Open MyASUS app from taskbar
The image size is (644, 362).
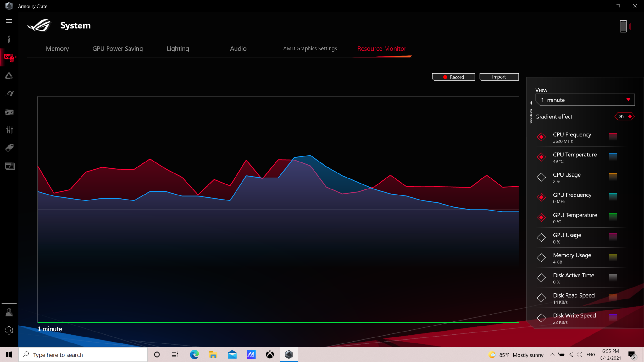251,354
